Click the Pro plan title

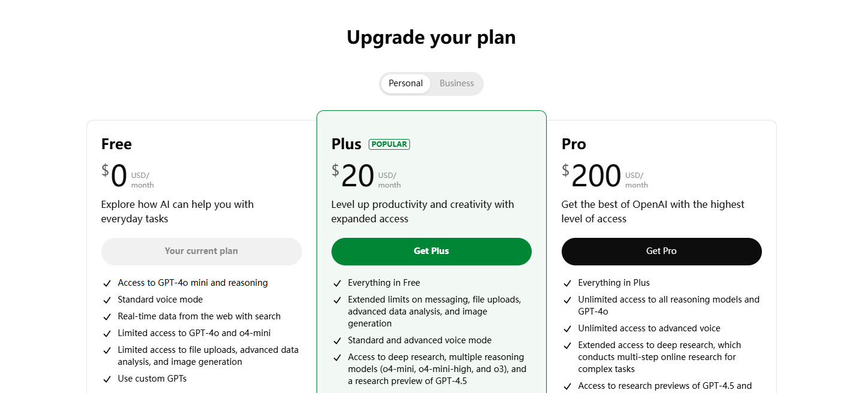click(x=574, y=144)
